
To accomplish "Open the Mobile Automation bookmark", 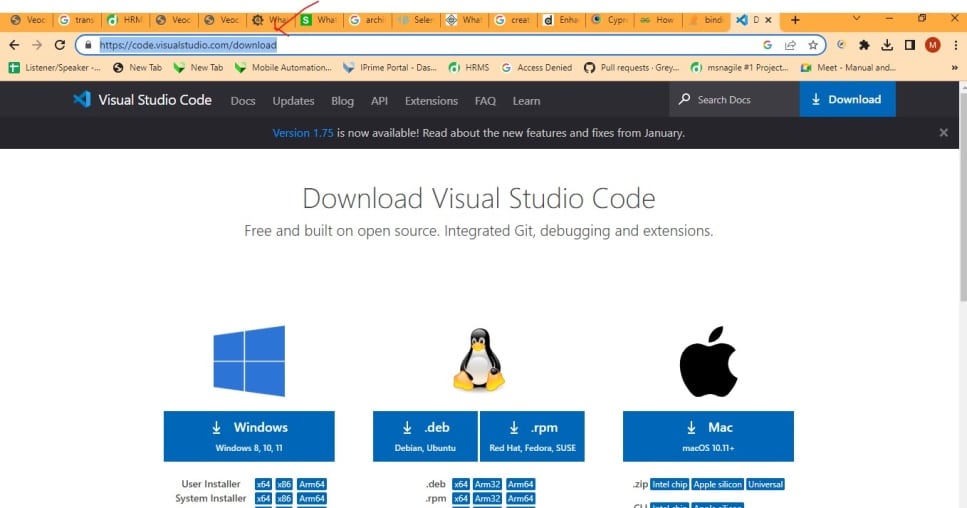I will pyautogui.click(x=284, y=68).
